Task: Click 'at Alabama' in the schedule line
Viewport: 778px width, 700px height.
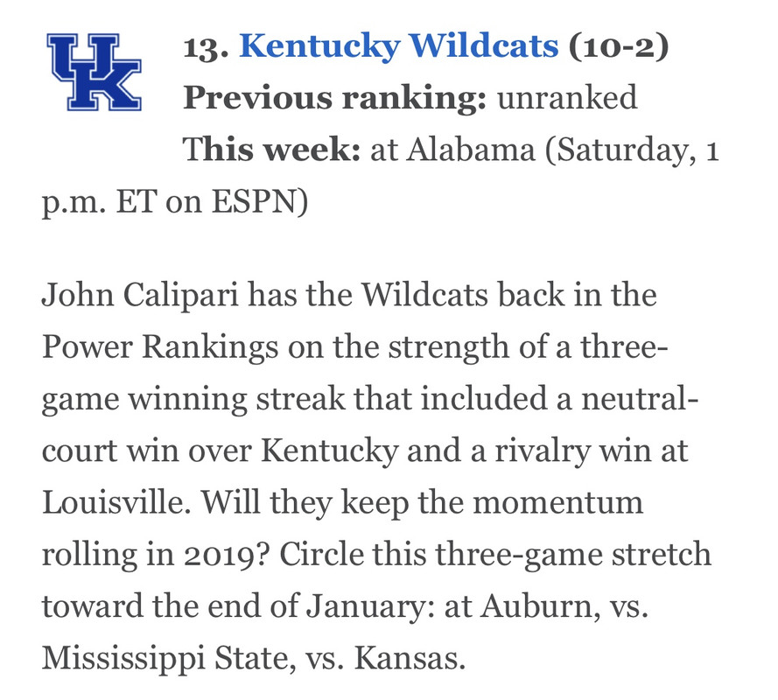Action: tap(453, 150)
